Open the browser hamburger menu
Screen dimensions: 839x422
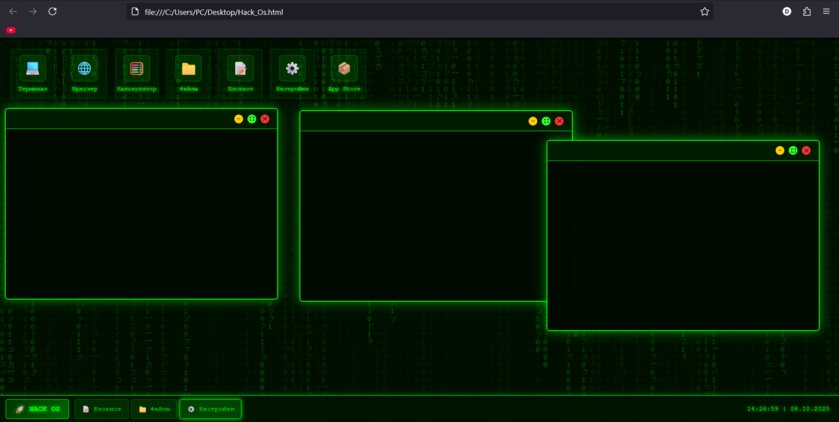tap(826, 11)
